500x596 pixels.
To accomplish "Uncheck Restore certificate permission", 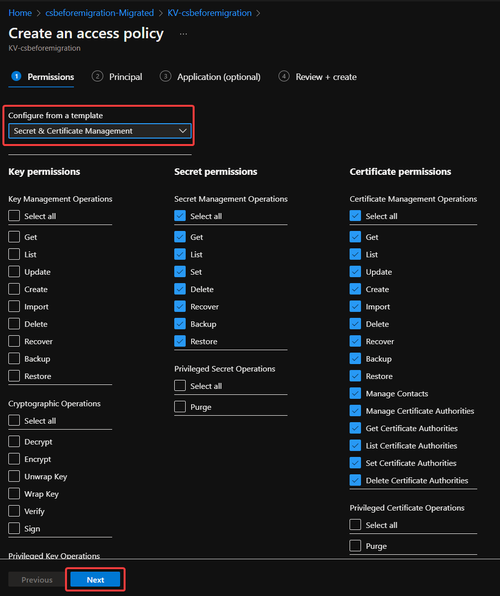I will [355, 376].
